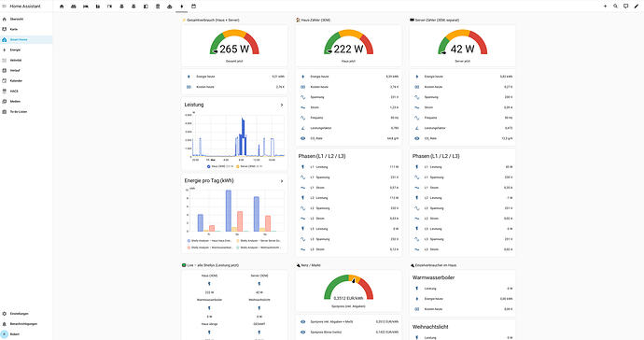
Task: Click L2 Leistung row in Server Phasen
Action: tap(462, 198)
